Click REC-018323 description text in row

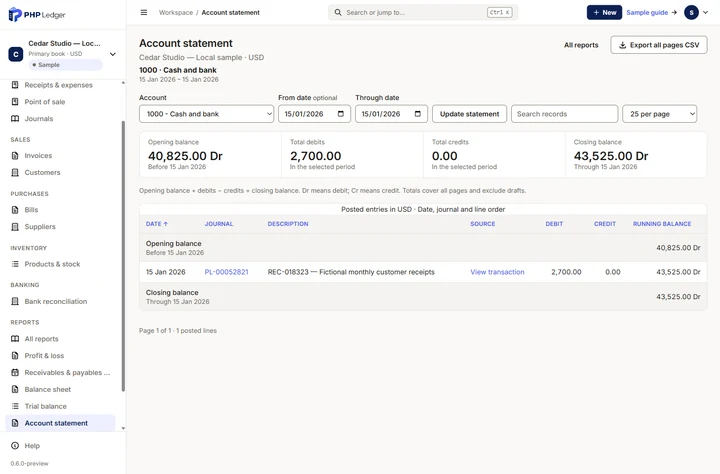pos(351,272)
